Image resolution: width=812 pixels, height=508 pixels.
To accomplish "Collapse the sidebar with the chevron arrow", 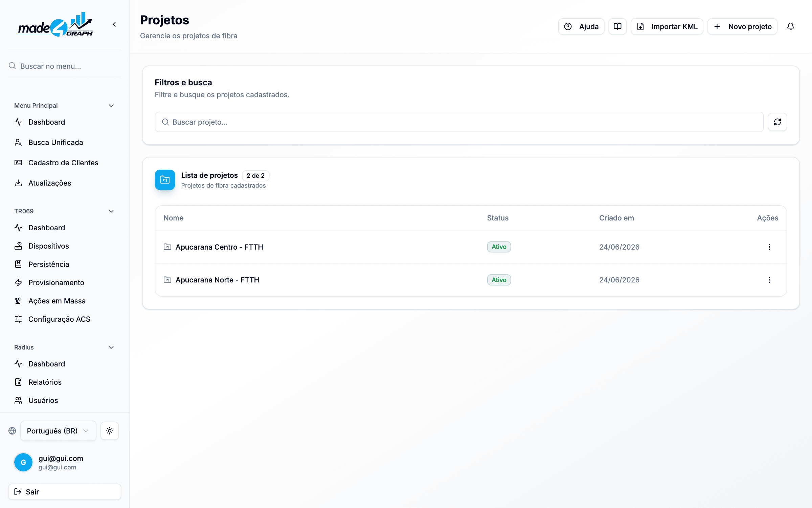I will click(x=114, y=24).
